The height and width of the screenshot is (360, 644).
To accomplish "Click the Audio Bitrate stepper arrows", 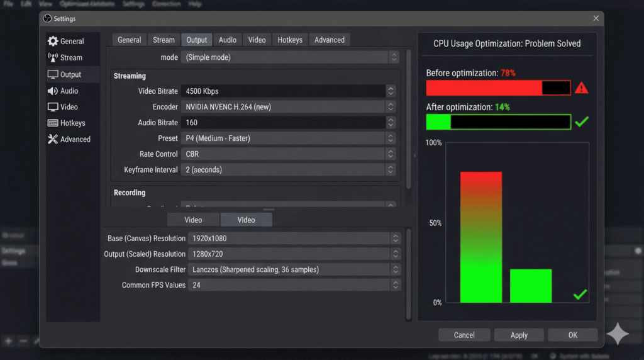I will (x=391, y=123).
